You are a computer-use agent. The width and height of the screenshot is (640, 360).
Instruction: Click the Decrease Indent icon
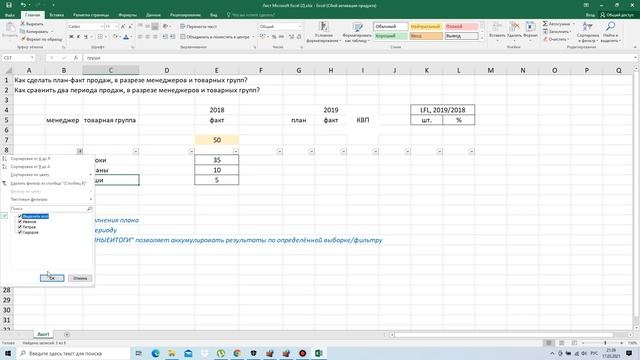(x=165, y=37)
